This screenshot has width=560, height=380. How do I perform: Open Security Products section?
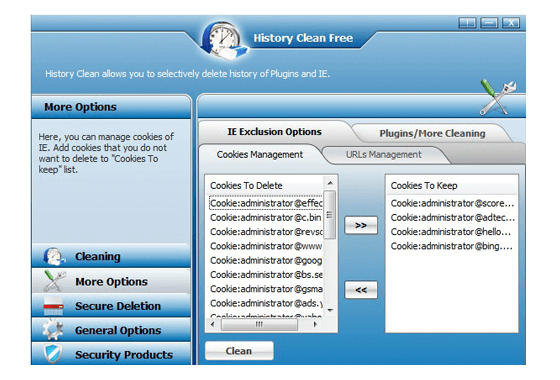111,354
